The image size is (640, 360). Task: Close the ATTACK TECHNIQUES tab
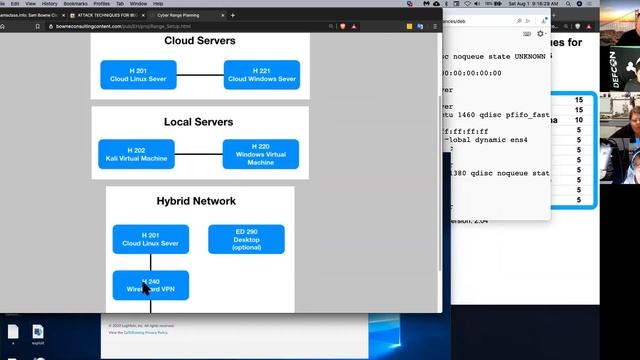pyautogui.click(x=143, y=15)
